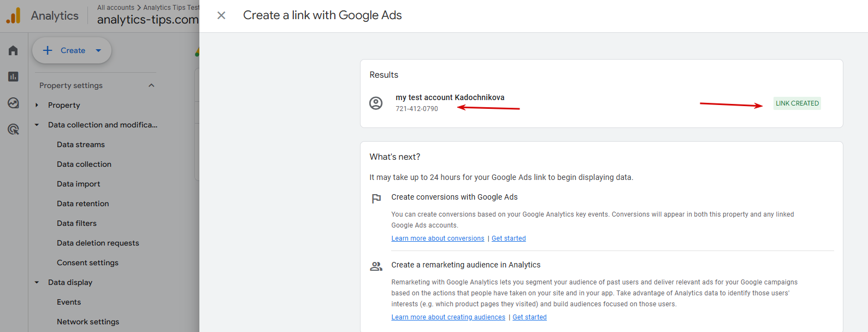Click Learn more about conversions link

438,238
